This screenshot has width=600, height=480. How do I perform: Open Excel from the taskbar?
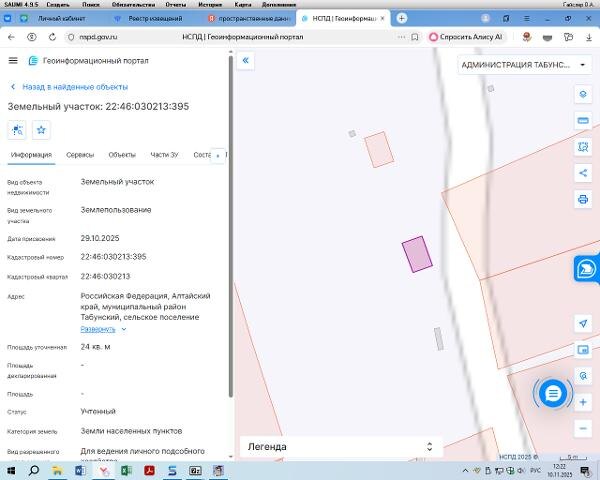(x=126, y=470)
